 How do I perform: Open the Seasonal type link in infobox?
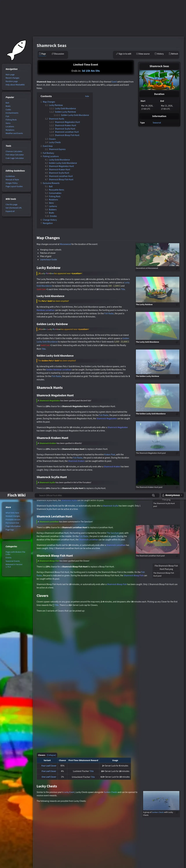point(157,123)
